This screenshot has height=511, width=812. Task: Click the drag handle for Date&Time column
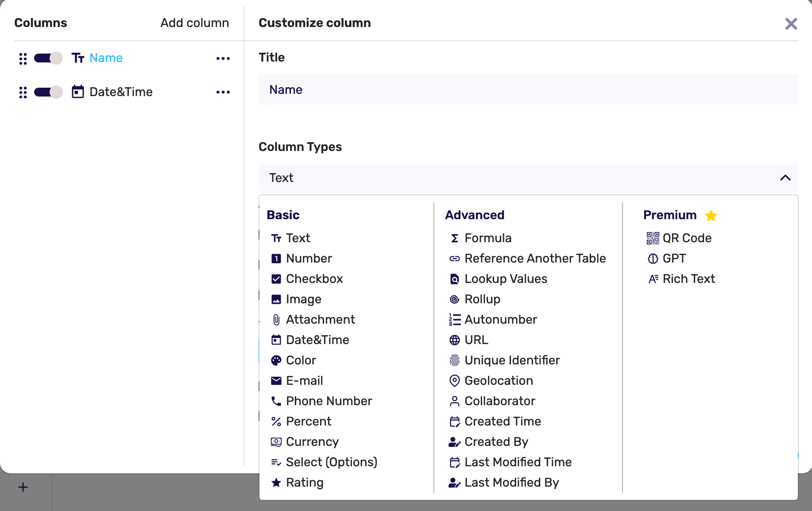tap(23, 92)
